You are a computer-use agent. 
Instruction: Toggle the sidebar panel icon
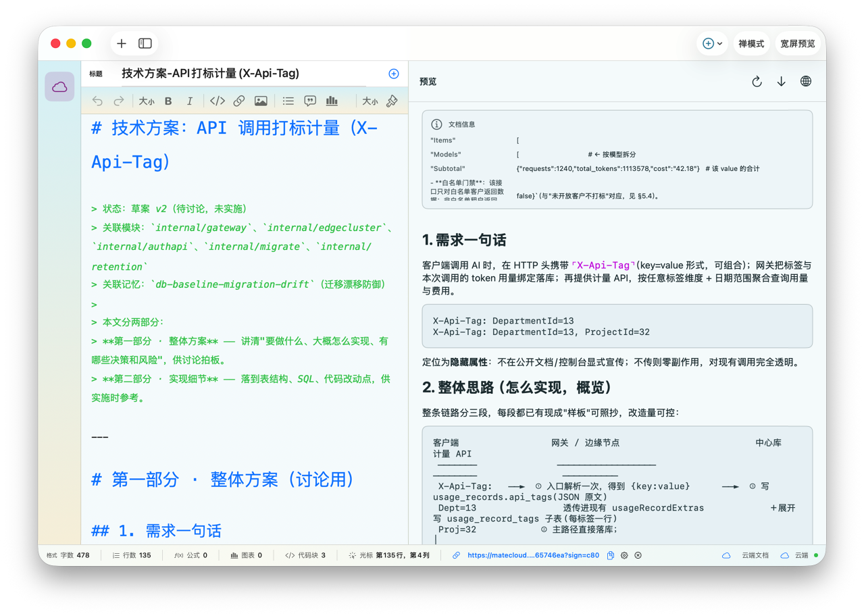click(x=145, y=43)
